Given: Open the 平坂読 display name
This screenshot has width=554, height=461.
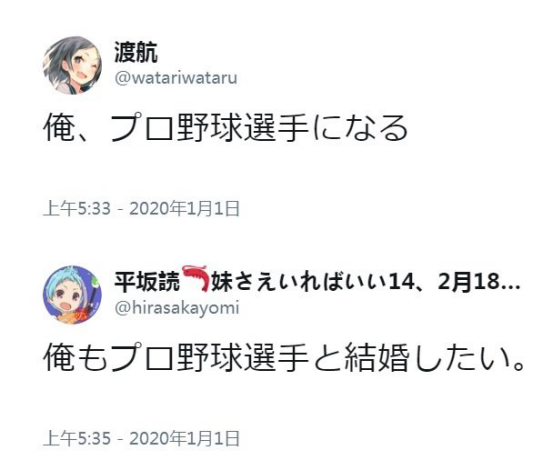Looking at the screenshot, I should [147, 282].
